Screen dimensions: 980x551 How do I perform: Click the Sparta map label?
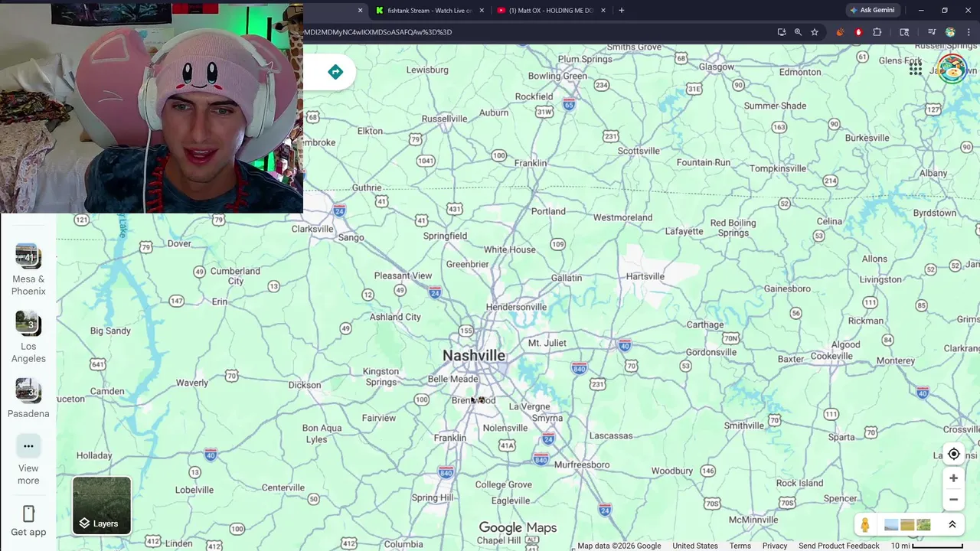pyautogui.click(x=841, y=437)
